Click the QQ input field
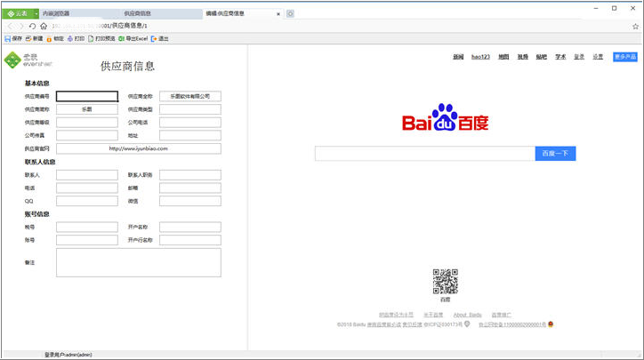The width and height of the screenshot is (644, 360). (x=87, y=201)
